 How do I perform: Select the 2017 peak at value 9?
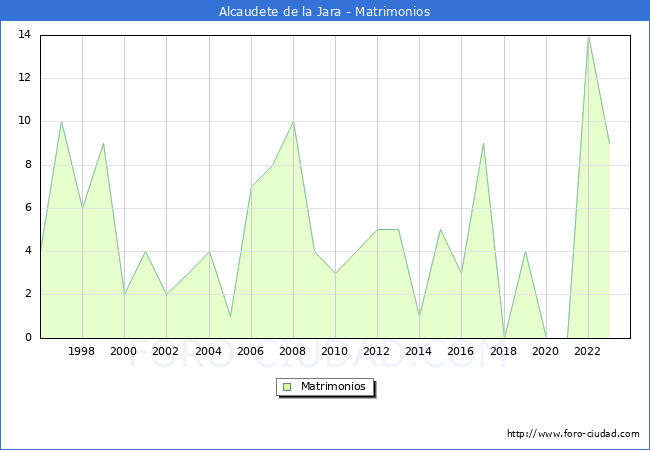coord(483,143)
